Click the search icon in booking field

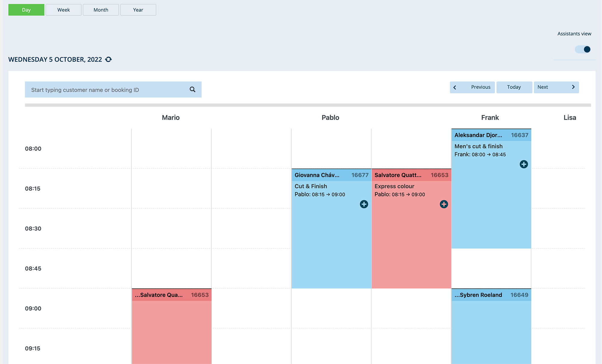point(193,89)
